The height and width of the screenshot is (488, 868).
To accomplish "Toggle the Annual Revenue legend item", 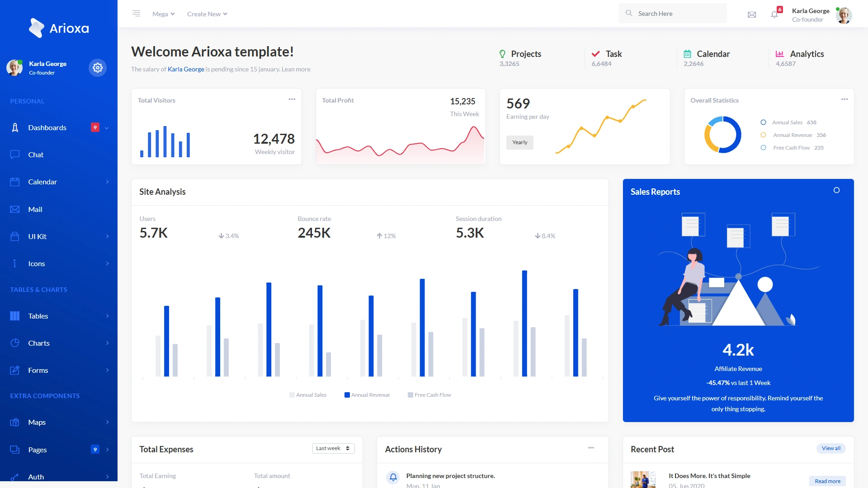I will click(x=367, y=394).
